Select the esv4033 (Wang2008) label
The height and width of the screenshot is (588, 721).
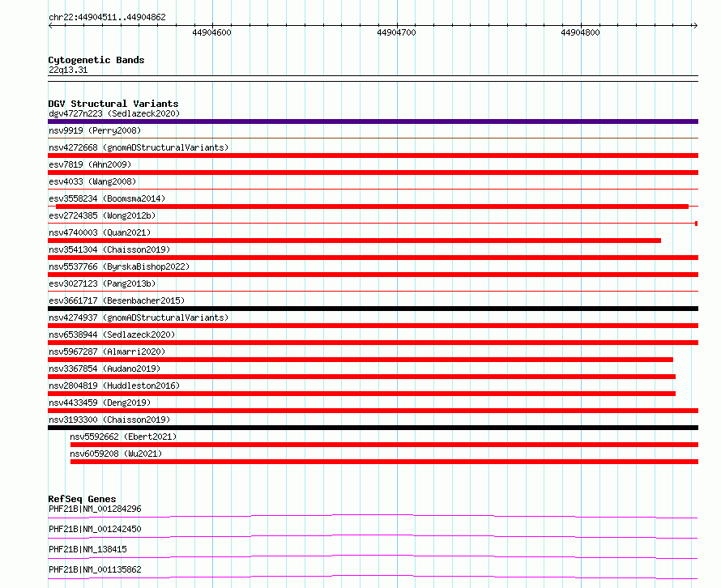(x=92, y=181)
